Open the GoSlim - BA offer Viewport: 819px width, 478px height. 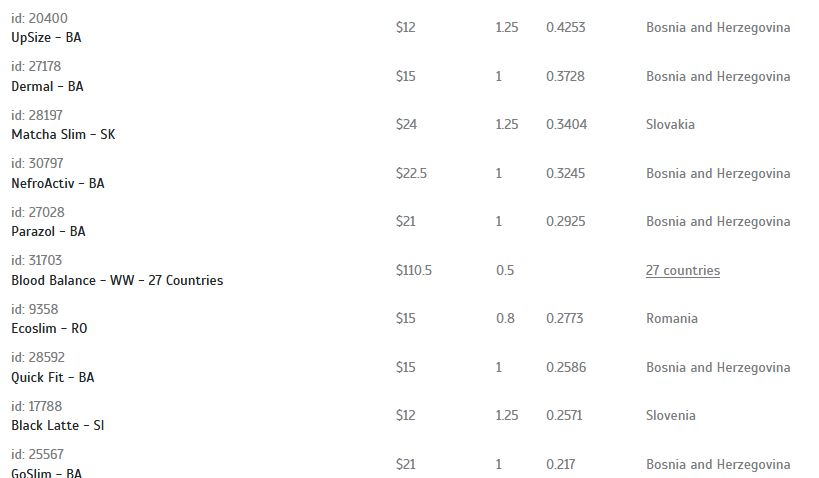(46, 472)
